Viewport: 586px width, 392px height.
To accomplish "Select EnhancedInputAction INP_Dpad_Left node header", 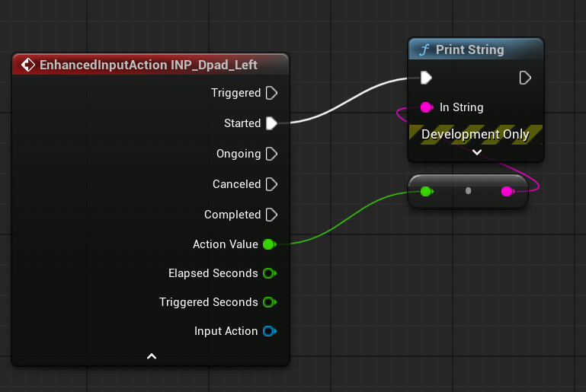I will tap(149, 65).
